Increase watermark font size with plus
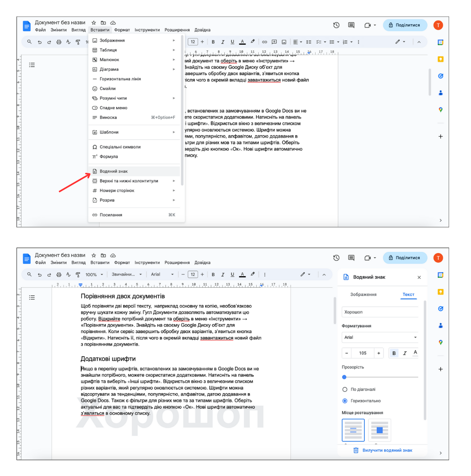The image size is (471, 476). pyautogui.click(x=379, y=353)
